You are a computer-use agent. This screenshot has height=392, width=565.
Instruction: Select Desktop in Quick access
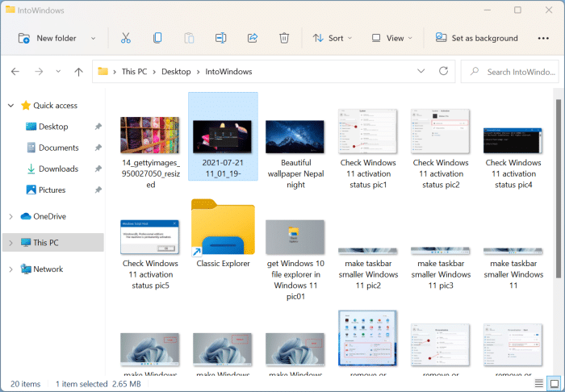coord(53,127)
